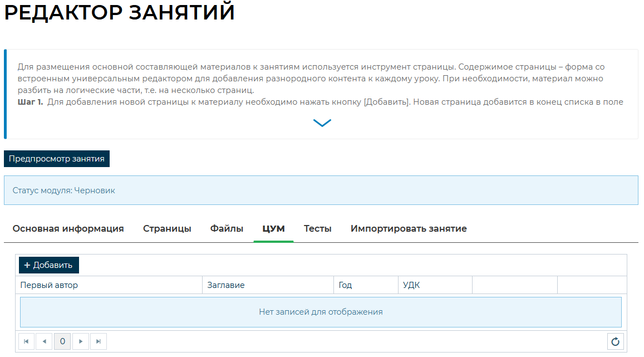Go to the previous page of the grid

[45, 341]
